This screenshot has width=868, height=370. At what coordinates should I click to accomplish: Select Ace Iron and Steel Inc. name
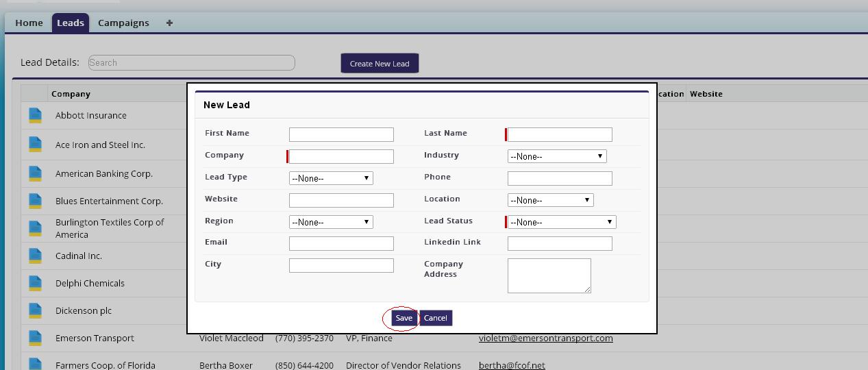click(x=100, y=145)
